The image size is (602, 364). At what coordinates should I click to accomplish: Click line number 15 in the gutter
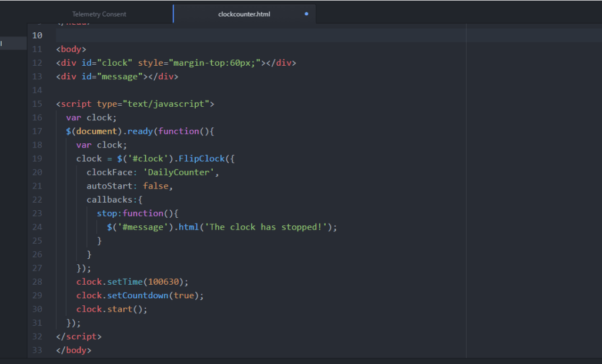[37, 104]
